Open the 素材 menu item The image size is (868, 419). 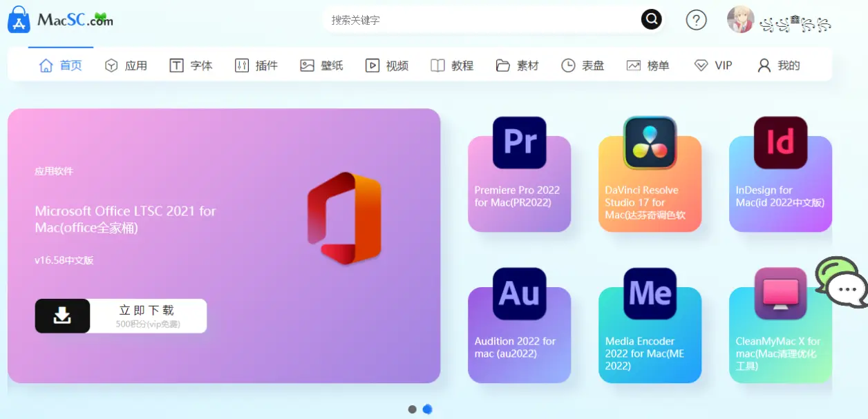[528, 66]
